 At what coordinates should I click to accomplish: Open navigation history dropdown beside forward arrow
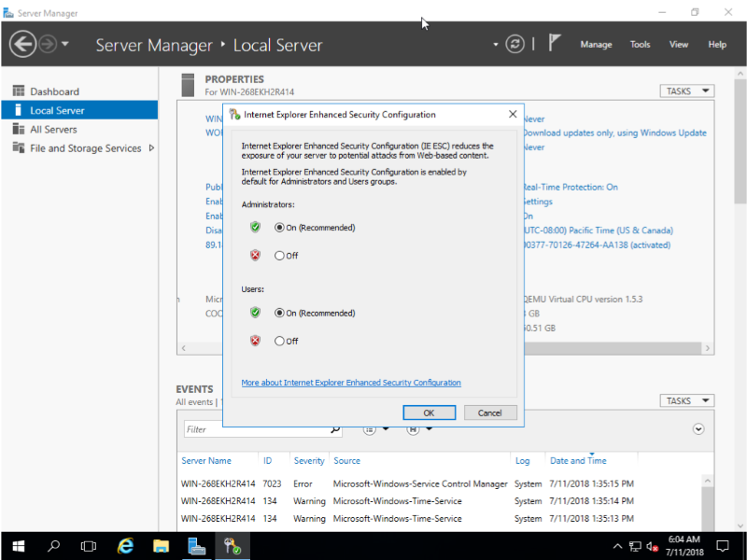click(65, 44)
